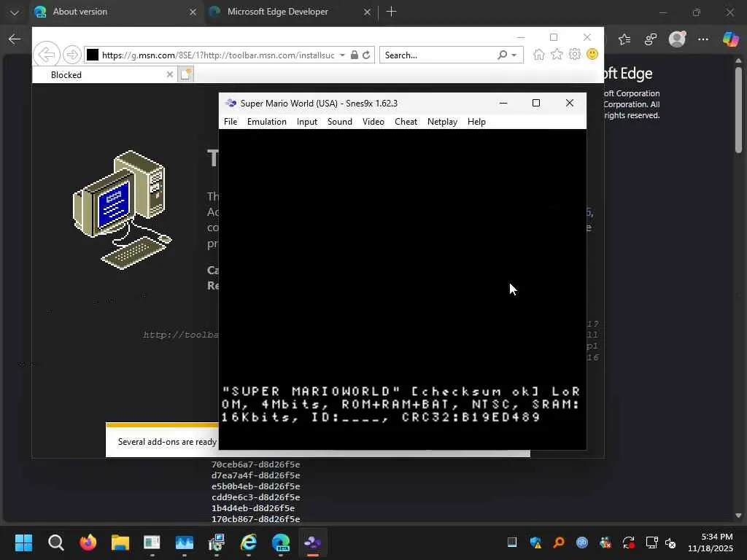Open the Sound menu in Snes9x

click(340, 122)
